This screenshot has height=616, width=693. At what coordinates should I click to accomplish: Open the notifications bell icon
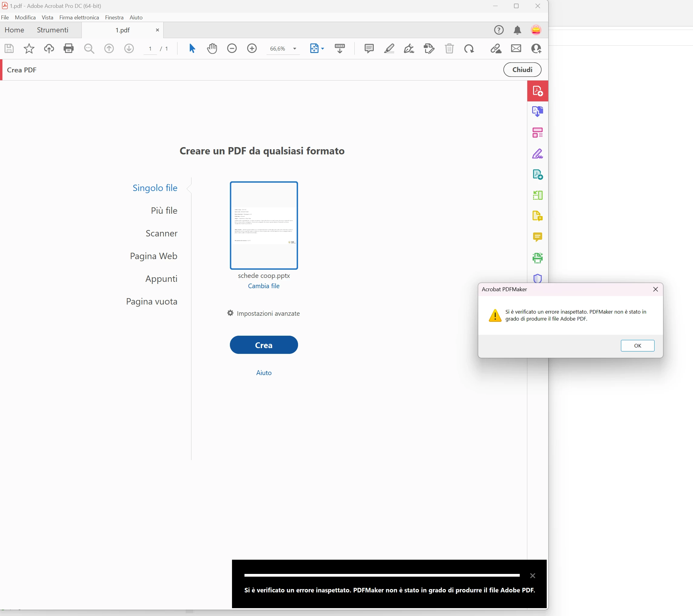pyautogui.click(x=517, y=30)
